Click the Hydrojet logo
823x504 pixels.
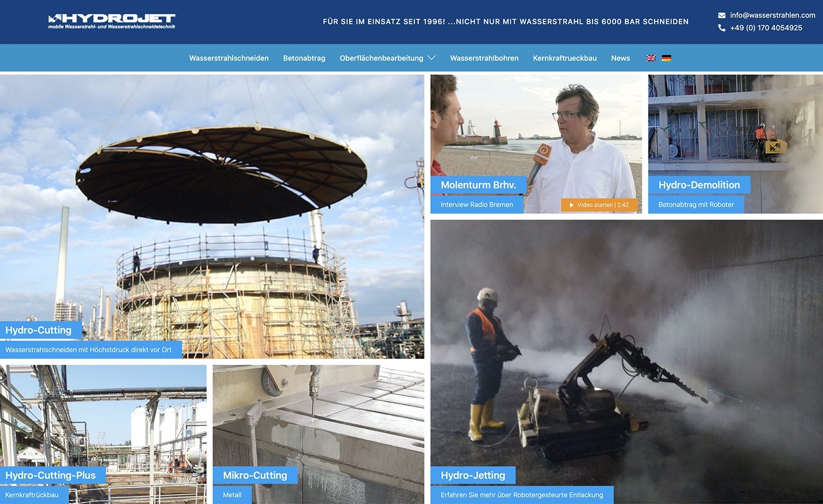point(111,20)
